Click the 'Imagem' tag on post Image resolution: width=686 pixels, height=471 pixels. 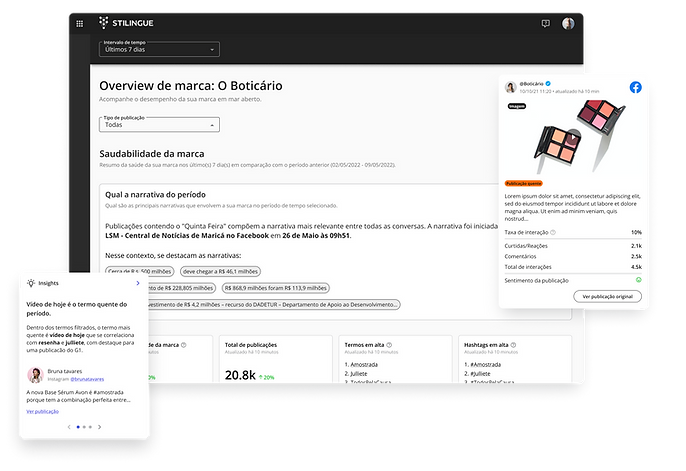pos(517,106)
